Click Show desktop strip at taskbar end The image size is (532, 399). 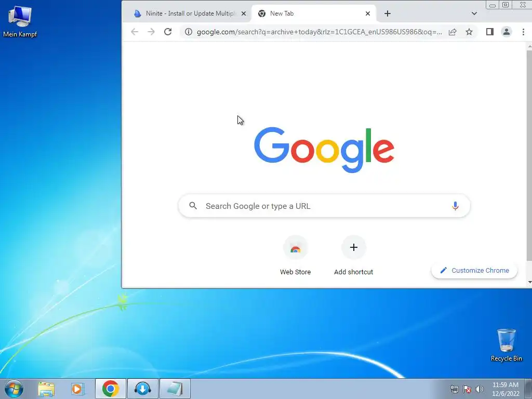click(528, 389)
